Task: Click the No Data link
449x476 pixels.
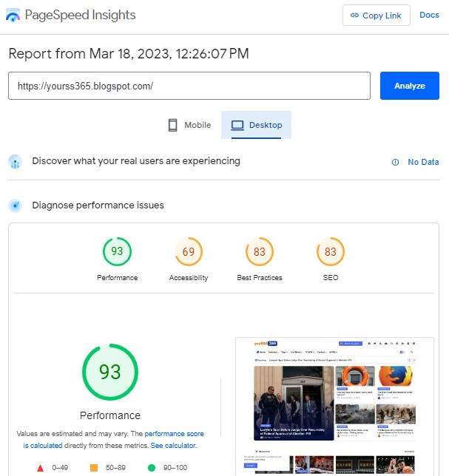Action: pyautogui.click(x=423, y=162)
